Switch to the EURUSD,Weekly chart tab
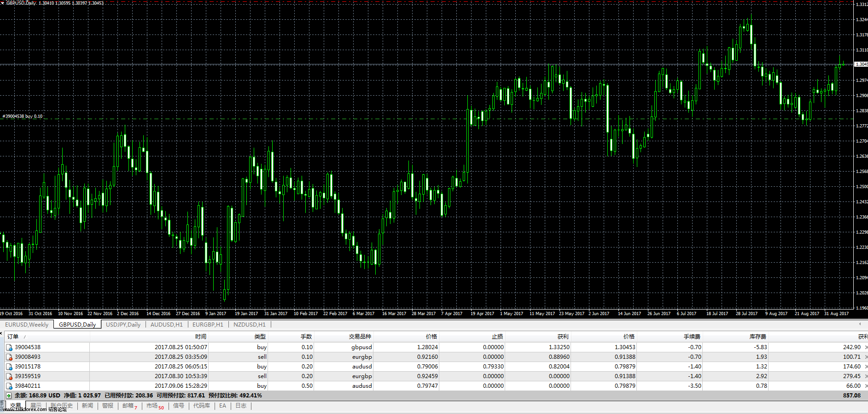 (27, 324)
